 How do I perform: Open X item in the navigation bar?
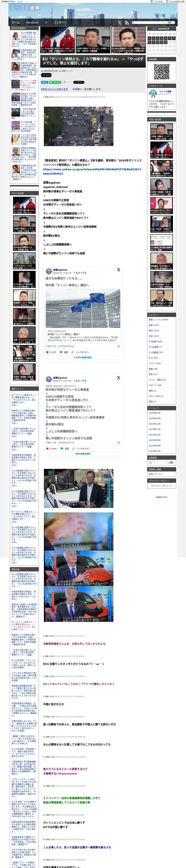[x=46, y=23]
